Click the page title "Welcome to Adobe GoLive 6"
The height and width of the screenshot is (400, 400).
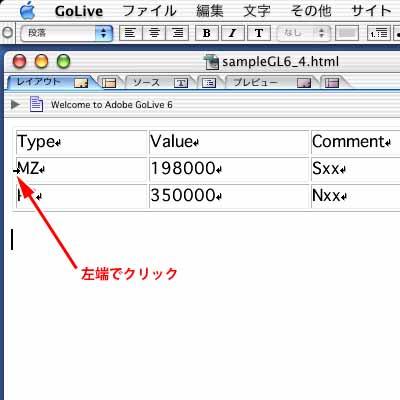[112, 105]
